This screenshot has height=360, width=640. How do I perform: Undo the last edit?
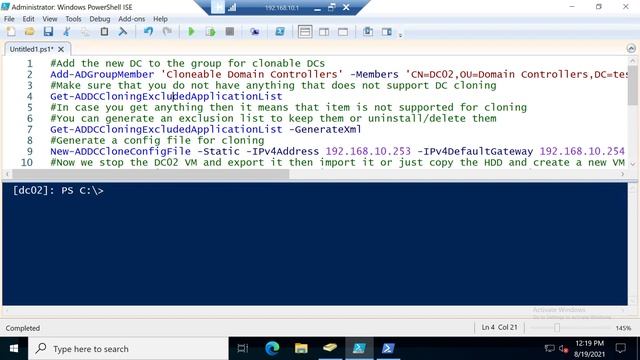[148, 32]
